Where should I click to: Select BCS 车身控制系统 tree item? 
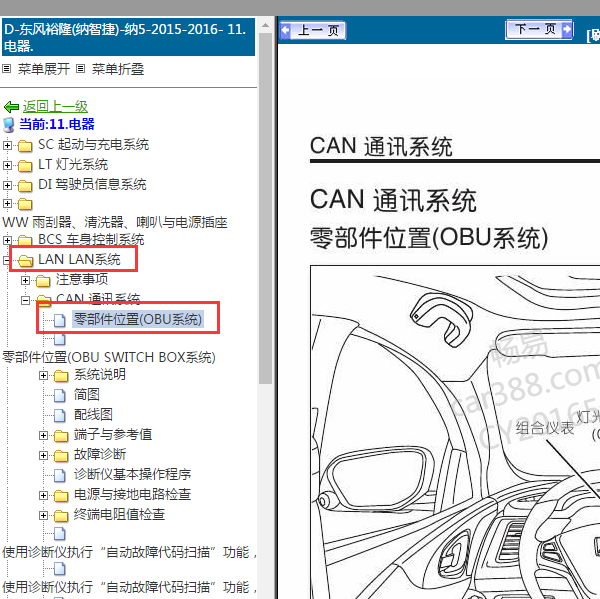91,239
